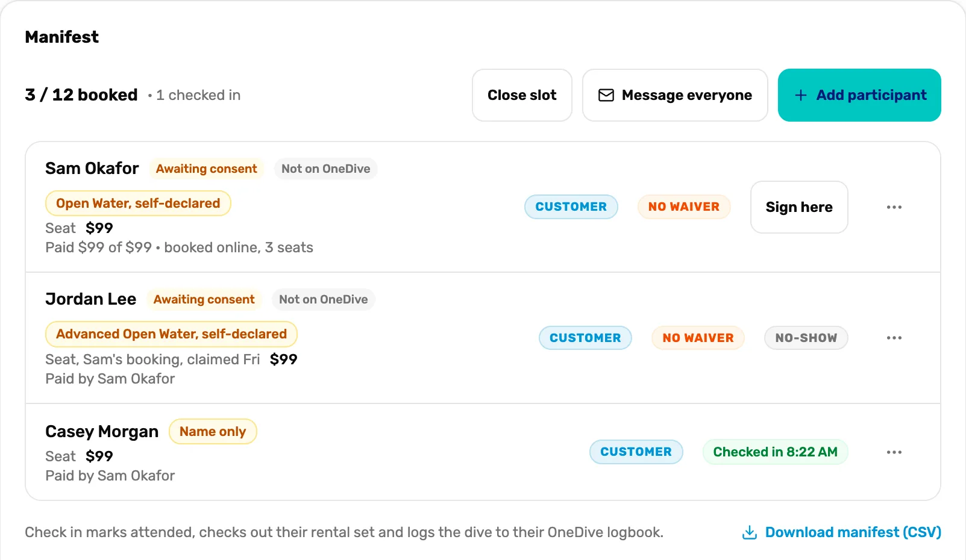Toggle NO-SHOW badge for Jordan Lee

[x=806, y=338]
